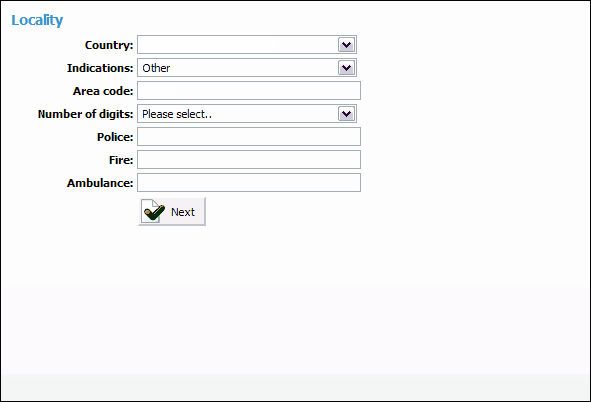This screenshot has height=402, width=591.
Task: Open the Number of digits dropdown arrow
Action: point(346,114)
